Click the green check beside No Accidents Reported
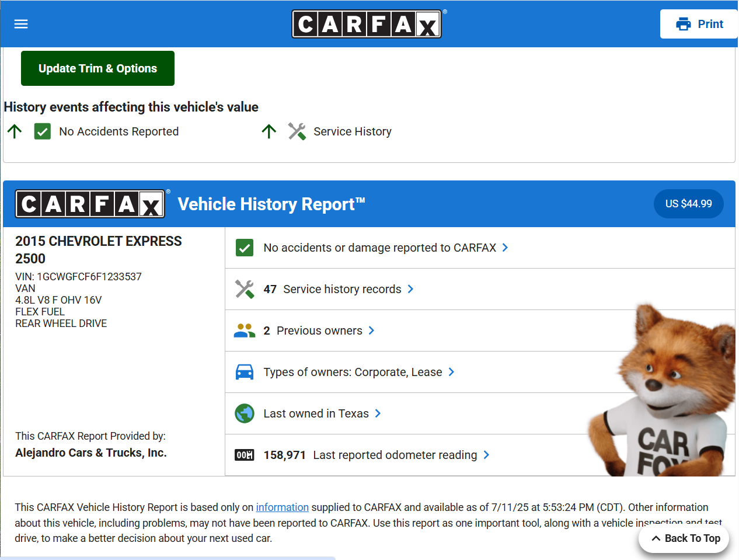 click(43, 131)
